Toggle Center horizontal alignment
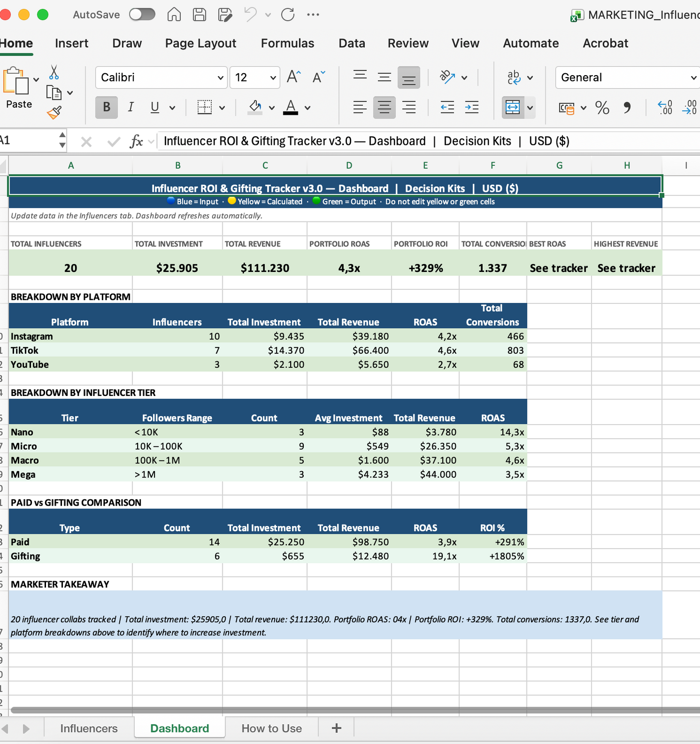 tap(385, 107)
